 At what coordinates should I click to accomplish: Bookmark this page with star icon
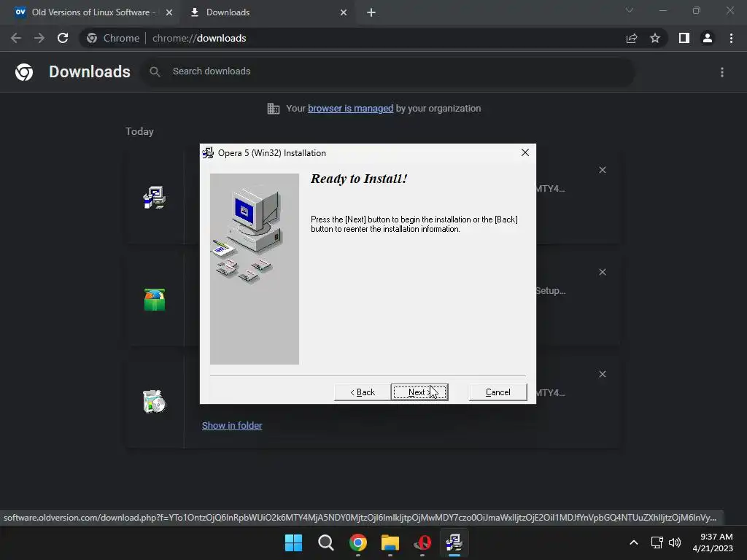click(x=655, y=38)
